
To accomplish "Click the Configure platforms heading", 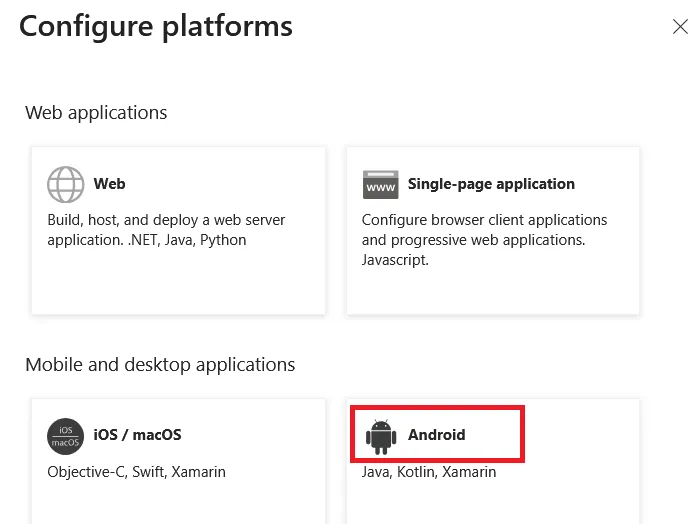I will click(x=156, y=27).
